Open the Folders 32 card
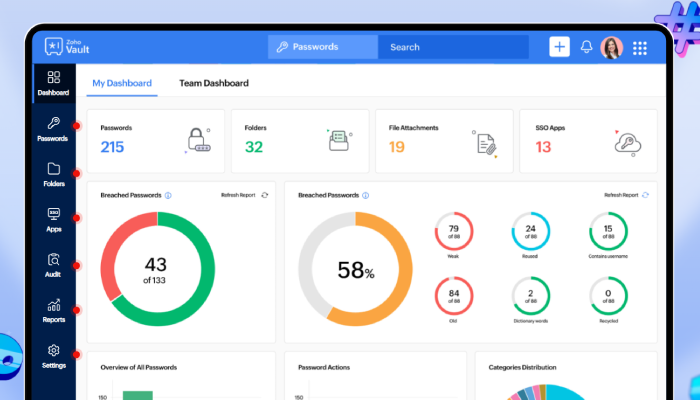 pos(300,141)
